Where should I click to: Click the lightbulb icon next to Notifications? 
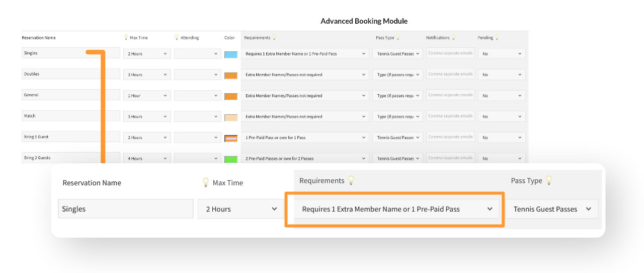453,38
